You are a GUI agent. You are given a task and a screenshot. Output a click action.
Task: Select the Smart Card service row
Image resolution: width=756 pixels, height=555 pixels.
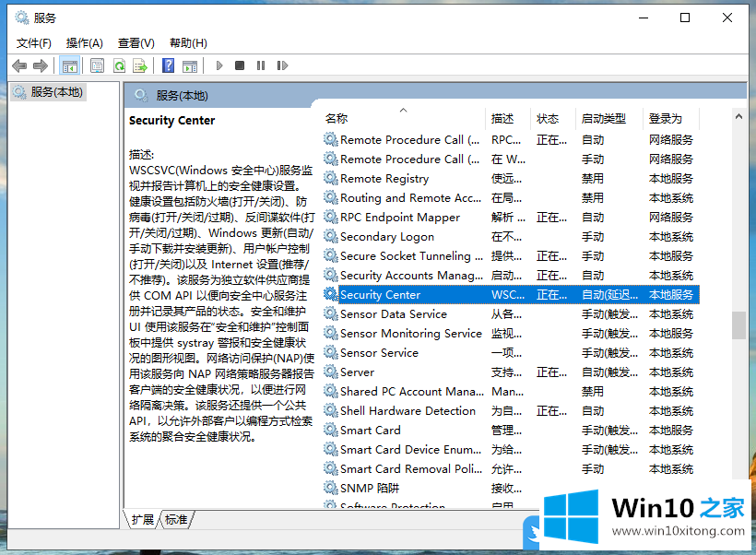click(511, 431)
